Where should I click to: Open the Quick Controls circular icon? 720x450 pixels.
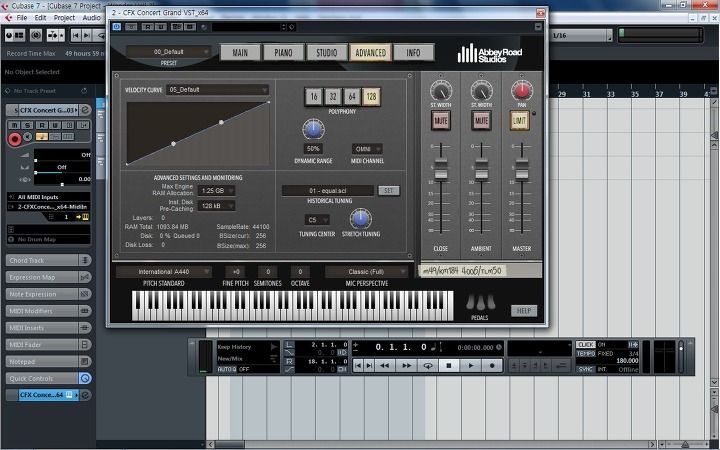point(85,378)
